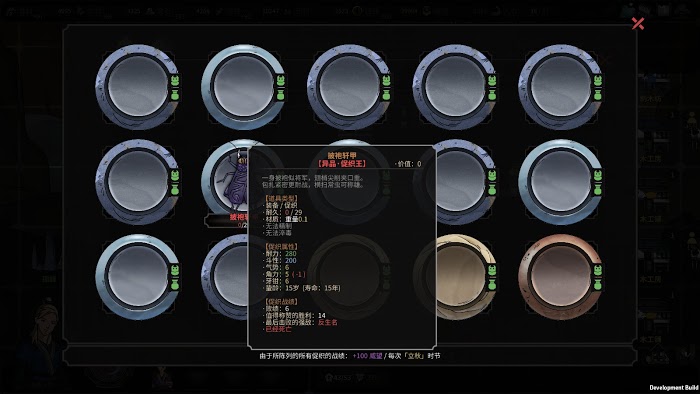
Task: Click the 值得称赞的胜利 14 record line
Action: coord(295,315)
